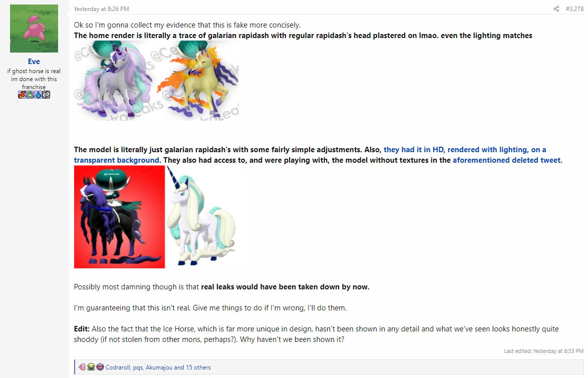Click the 'Yesterday at 8:26 PM' timestamp
Screen dimensions: 588x378
pyautogui.click(x=101, y=9)
